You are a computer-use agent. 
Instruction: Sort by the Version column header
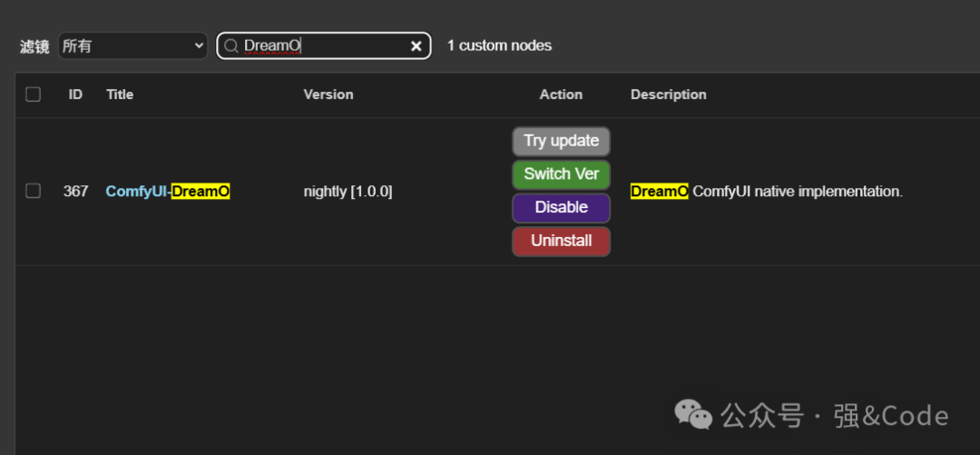pyautogui.click(x=328, y=94)
